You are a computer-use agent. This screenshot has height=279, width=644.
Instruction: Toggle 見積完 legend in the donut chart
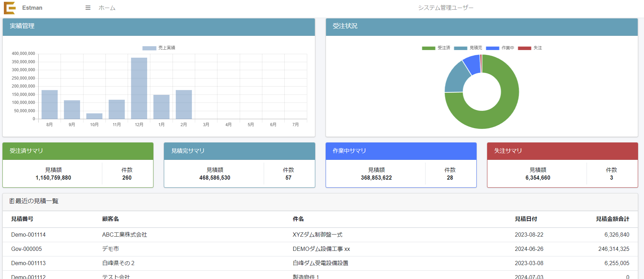tap(468, 48)
